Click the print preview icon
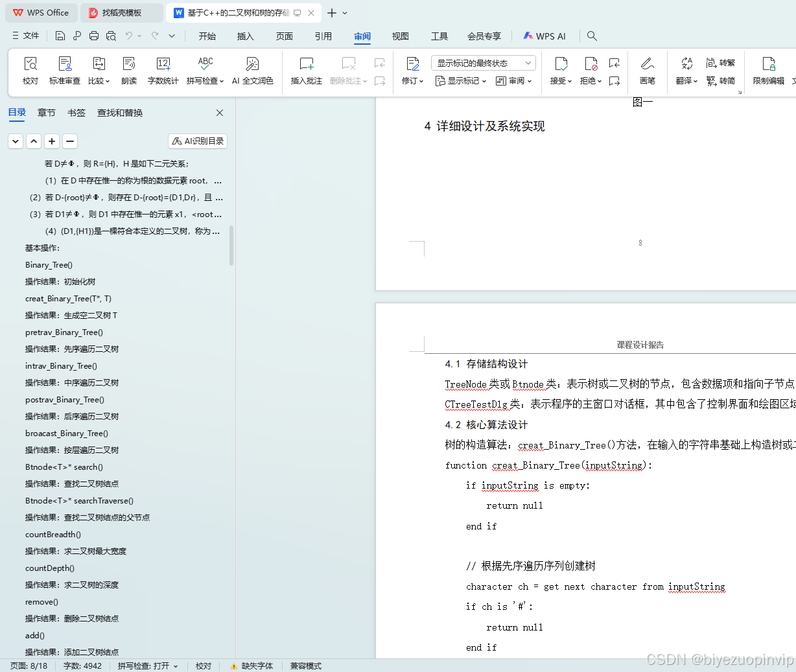The image size is (796, 672). (x=111, y=36)
